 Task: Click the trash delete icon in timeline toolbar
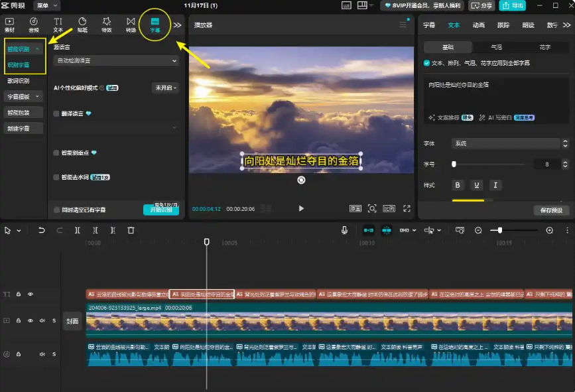131,230
